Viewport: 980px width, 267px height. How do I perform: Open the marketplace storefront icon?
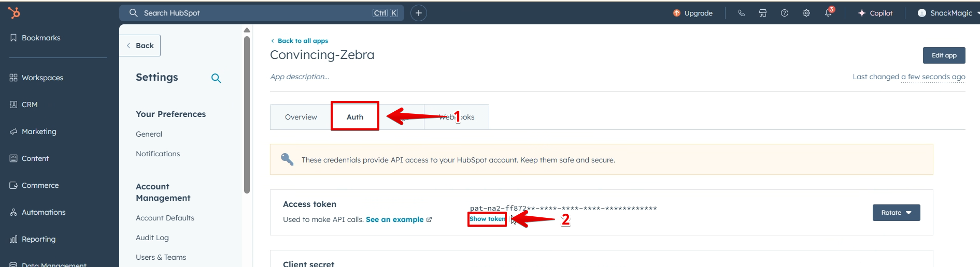(x=763, y=13)
